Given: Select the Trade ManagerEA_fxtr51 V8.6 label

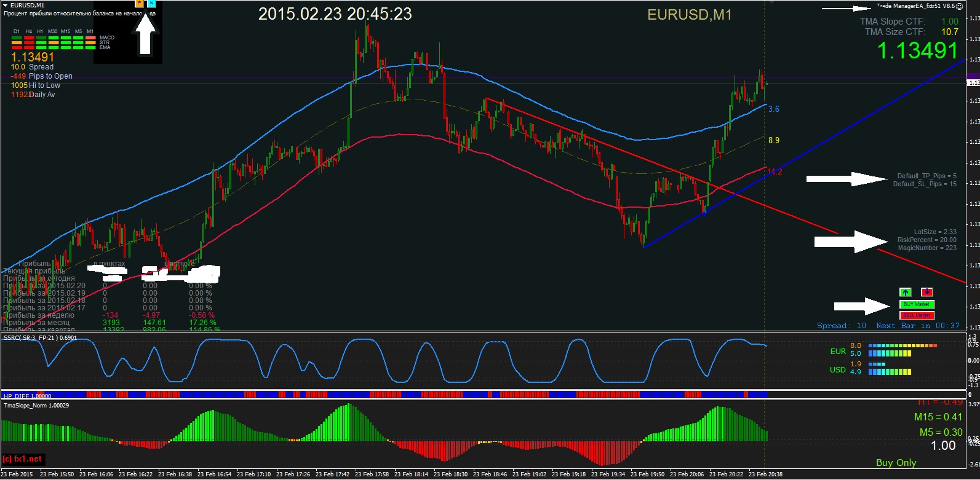Looking at the screenshot, I should point(915,6).
